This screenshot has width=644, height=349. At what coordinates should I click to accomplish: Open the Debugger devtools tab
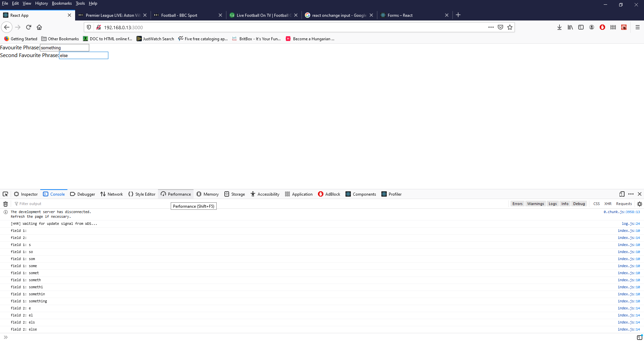point(83,194)
